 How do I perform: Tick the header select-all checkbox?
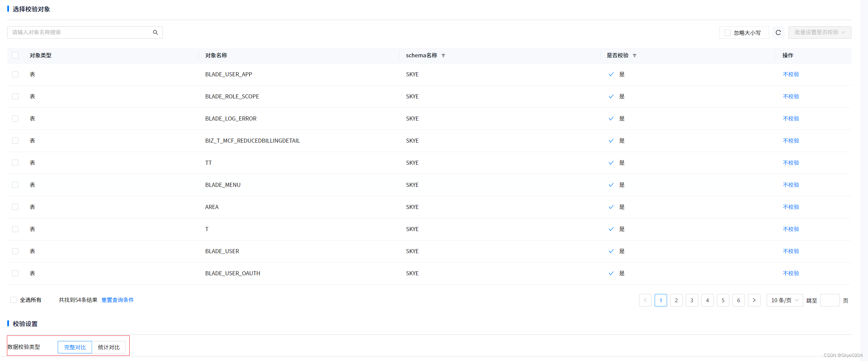click(x=15, y=55)
